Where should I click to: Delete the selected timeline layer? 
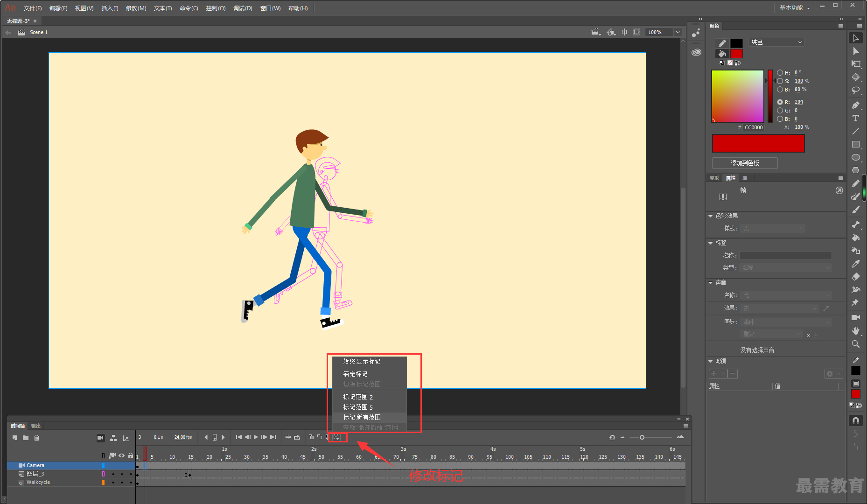click(x=36, y=438)
